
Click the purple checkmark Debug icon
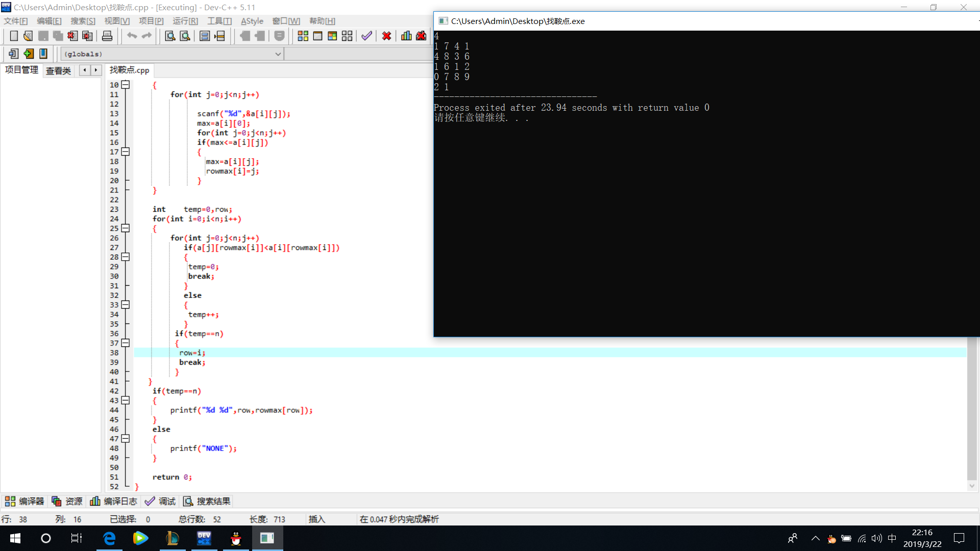click(x=366, y=36)
